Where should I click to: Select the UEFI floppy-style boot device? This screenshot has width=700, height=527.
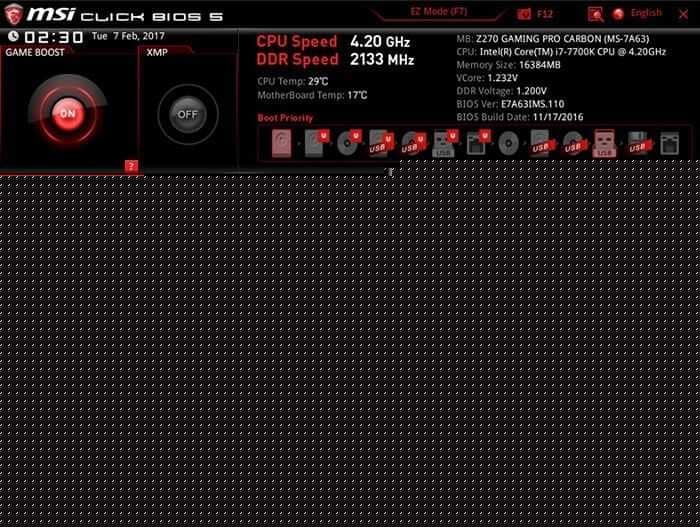pos(478,143)
